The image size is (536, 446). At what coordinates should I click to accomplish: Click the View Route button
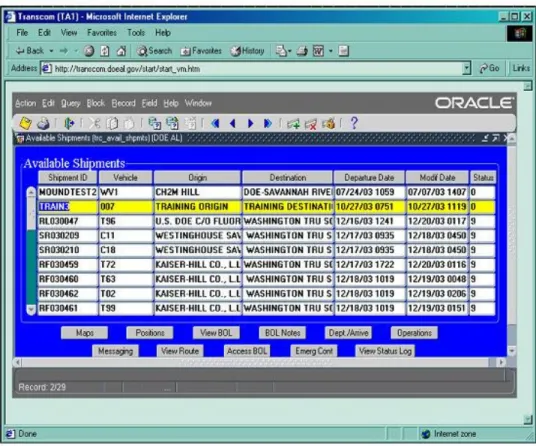(180, 351)
